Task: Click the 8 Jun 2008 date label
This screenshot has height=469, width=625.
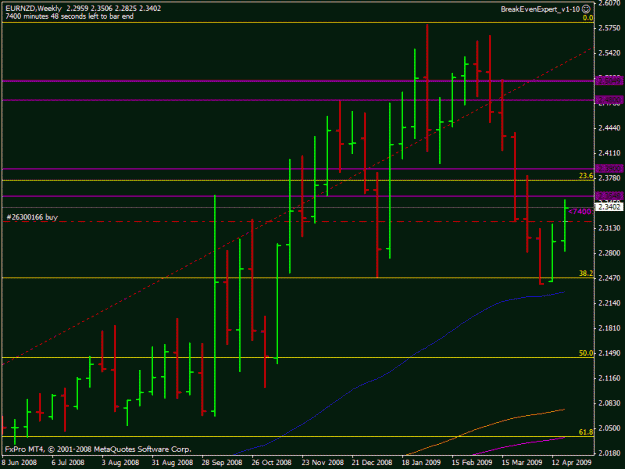Action: pos(19,463)
